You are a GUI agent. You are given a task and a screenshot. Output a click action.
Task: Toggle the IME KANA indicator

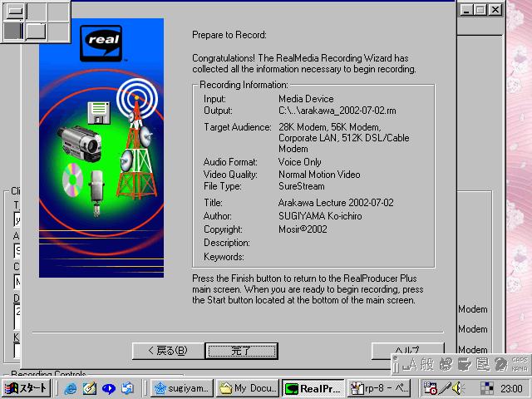coord(519,369)
